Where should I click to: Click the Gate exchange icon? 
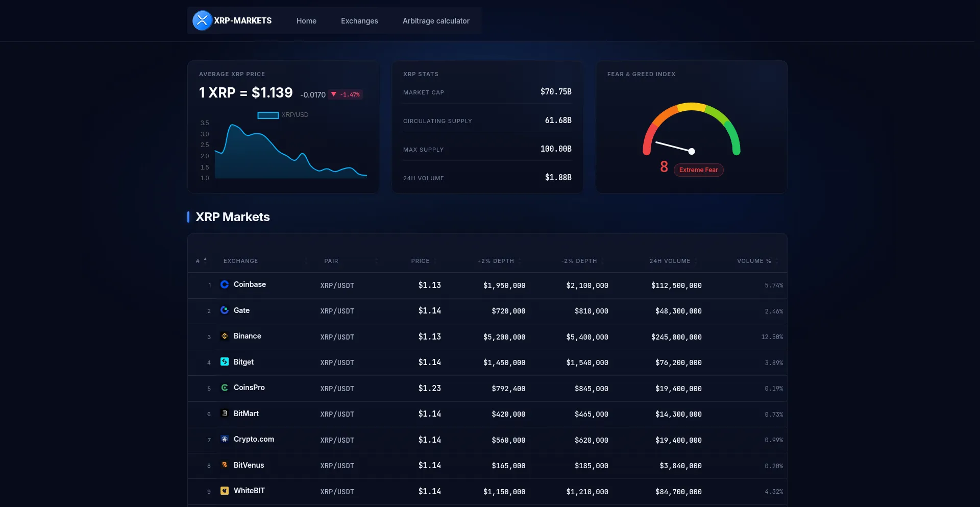coord(225,310)
